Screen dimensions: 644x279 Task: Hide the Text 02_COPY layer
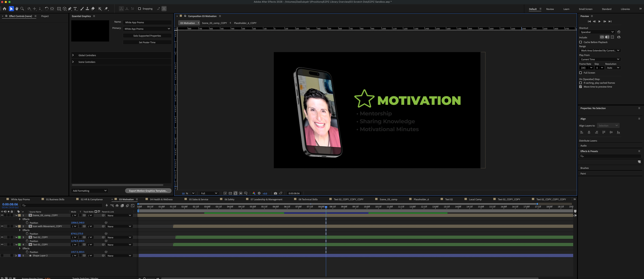[2, 237]
